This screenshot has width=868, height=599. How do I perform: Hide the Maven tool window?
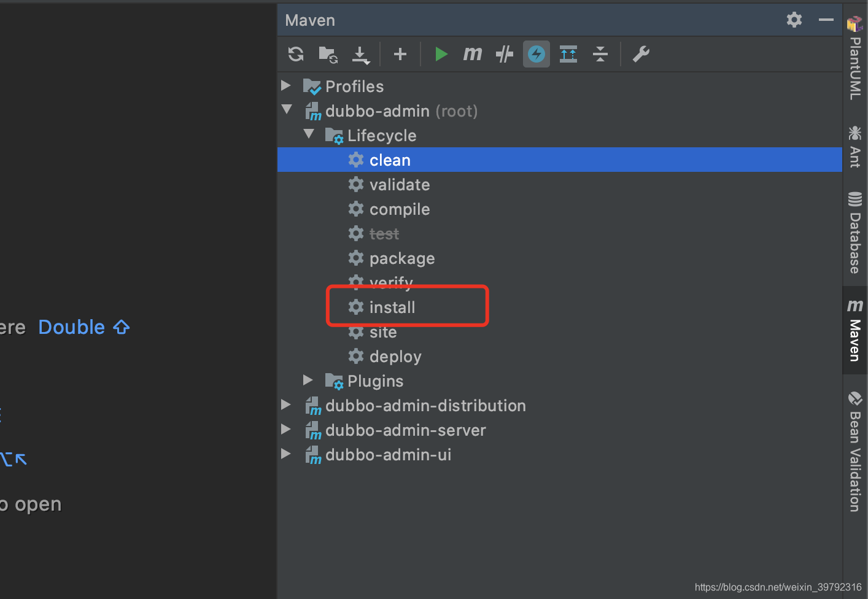[x=826, y=20]
